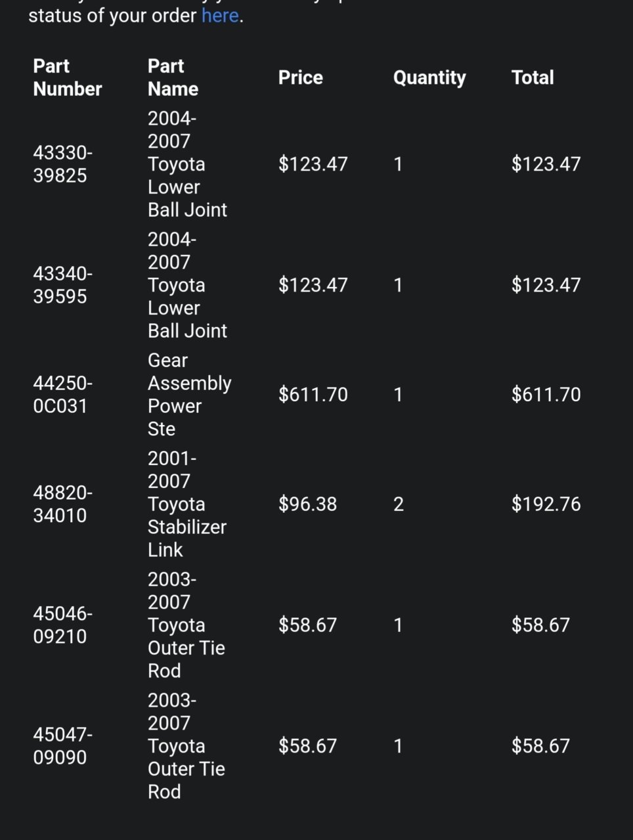Click the $96.38 price cell
Image resolution: width=633 pixels, height=840 pixels.
(x=308, y=504)
